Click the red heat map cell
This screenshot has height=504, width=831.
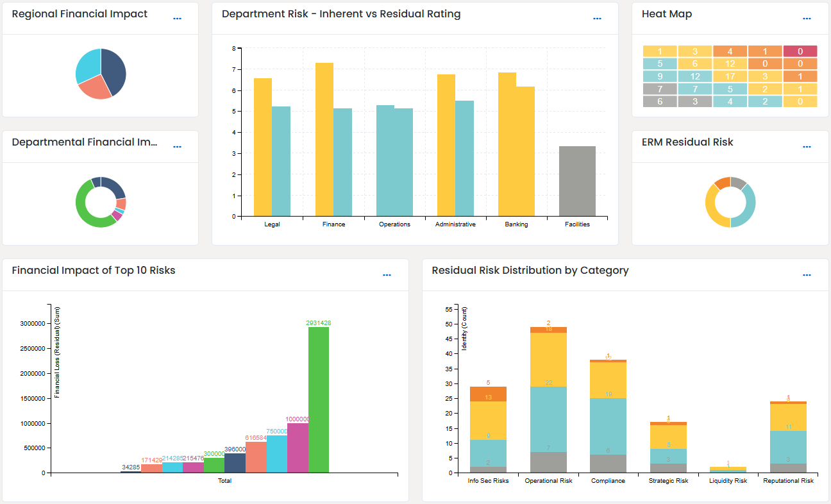pyautogui.click(x=800, y=51)
